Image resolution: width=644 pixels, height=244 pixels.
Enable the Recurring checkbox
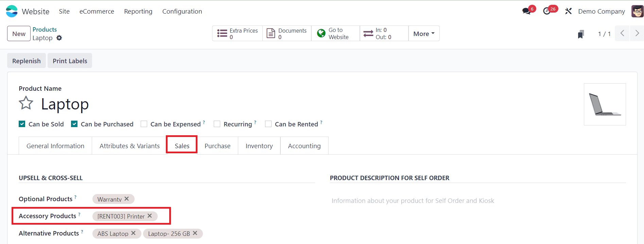pos(217,124)
